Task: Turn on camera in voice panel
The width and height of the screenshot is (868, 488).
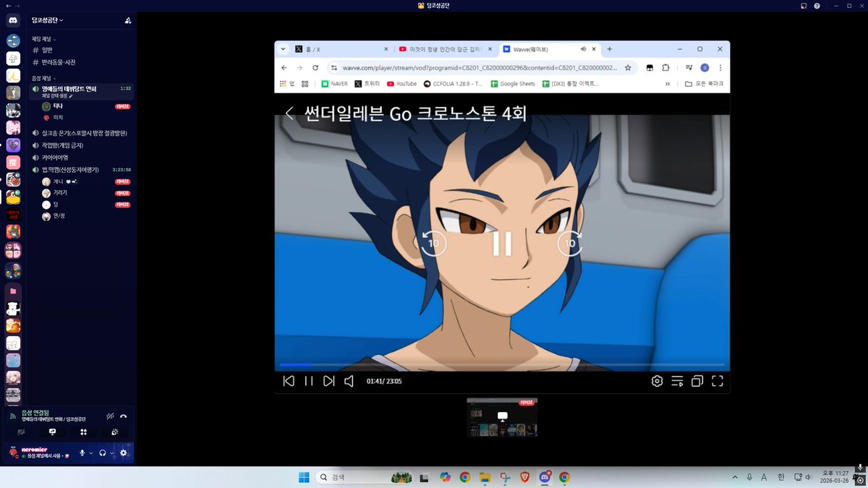Action: pos(21,432)
